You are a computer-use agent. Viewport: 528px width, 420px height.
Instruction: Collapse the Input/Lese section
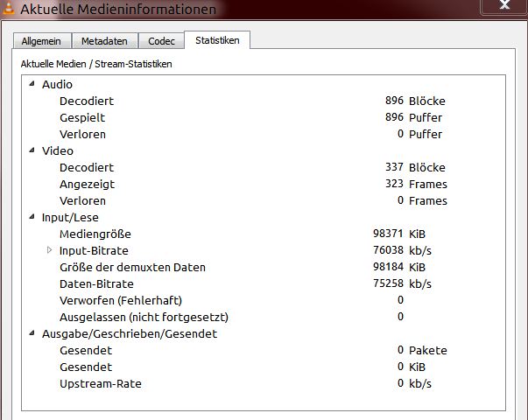(x=32, y=217)
